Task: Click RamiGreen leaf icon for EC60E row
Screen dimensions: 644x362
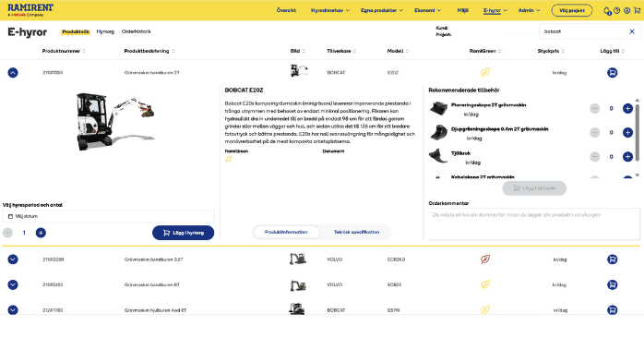Action: click(485, 284)
